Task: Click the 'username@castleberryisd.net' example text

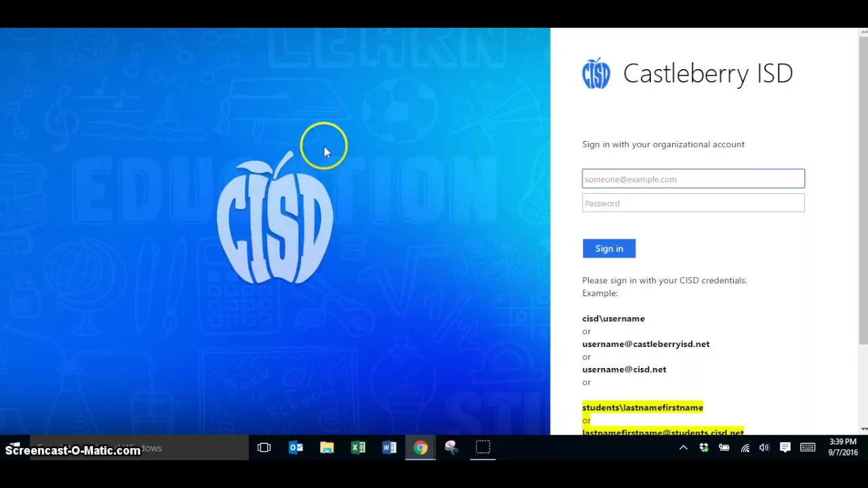Action: [x=646, y=344]
